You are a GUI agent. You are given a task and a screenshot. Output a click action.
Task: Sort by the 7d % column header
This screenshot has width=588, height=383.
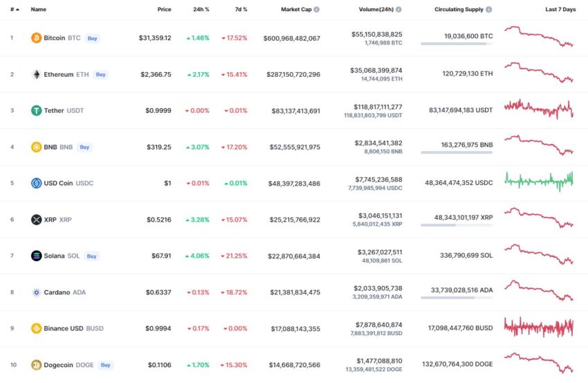pos(241,10)
